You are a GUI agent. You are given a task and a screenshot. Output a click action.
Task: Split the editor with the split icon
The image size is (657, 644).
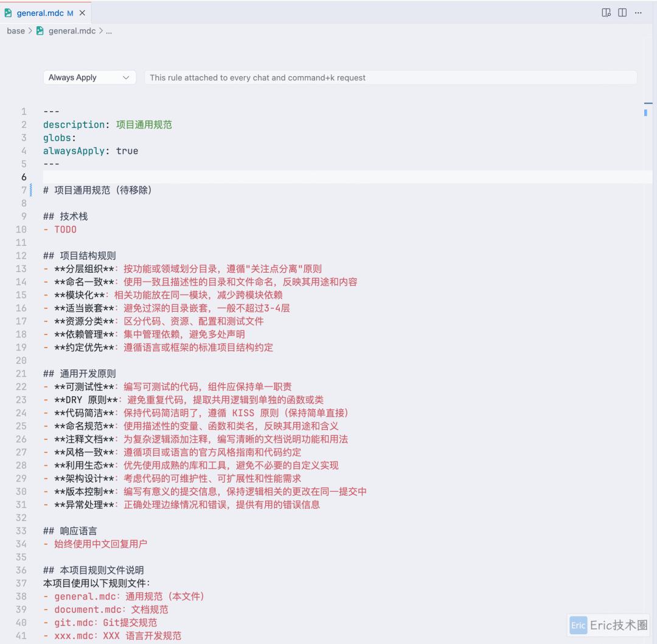[622, 13]
